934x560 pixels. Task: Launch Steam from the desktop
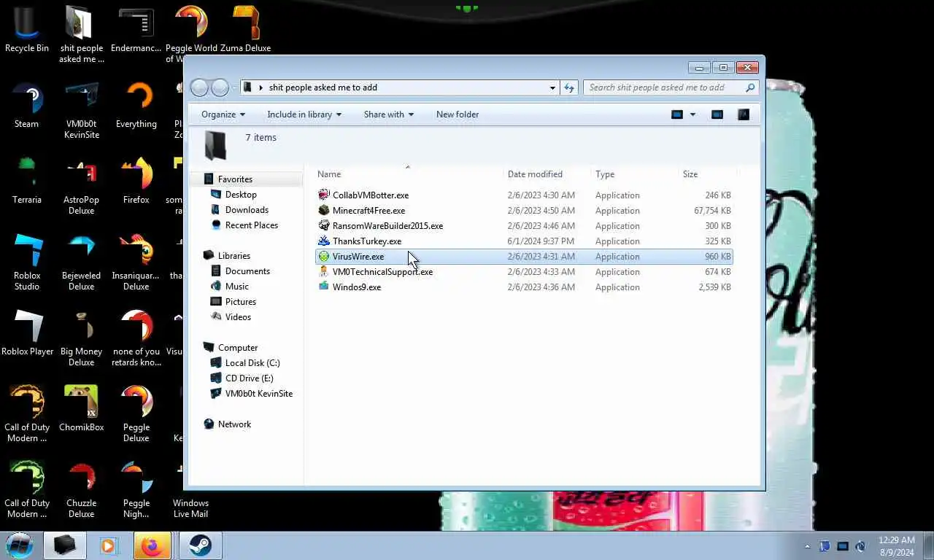(27, 106)
